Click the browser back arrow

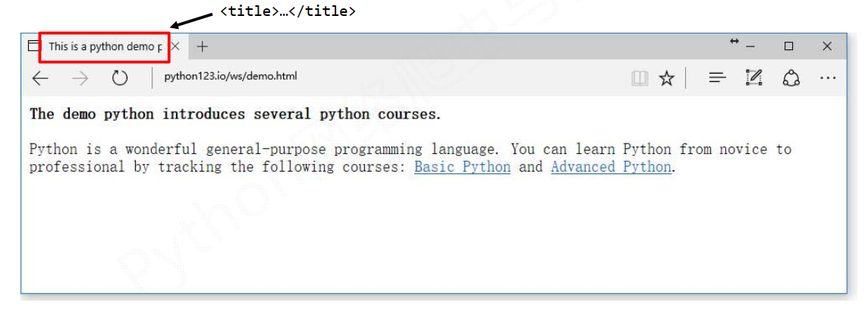(x=40, y=79)
